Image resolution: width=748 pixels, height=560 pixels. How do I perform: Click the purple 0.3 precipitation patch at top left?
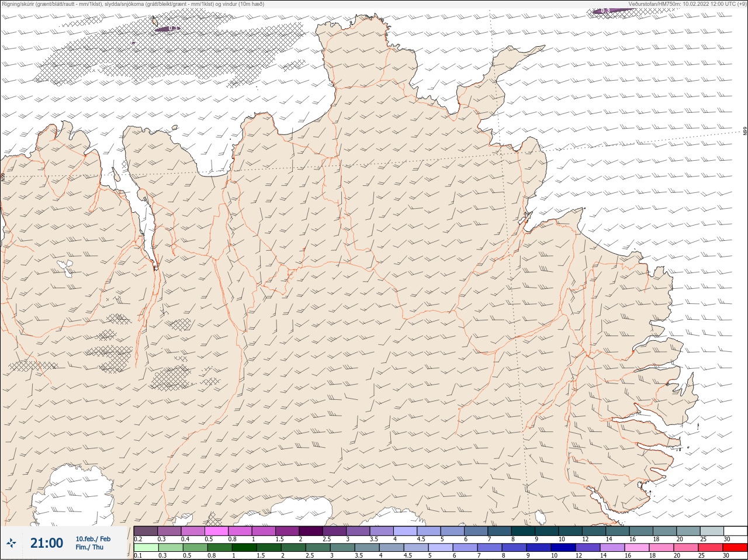point(167,29)
